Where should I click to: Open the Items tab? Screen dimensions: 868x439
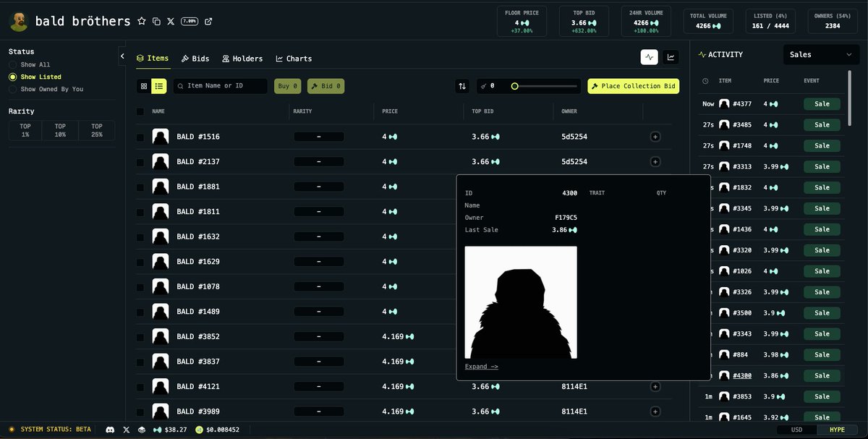[x=153, y=59]
